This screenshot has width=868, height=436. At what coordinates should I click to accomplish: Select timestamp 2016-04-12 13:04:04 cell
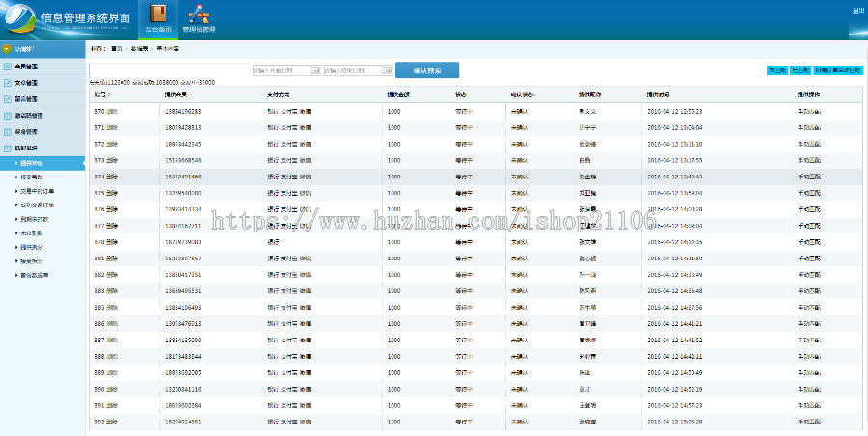[x=675, y=128]
